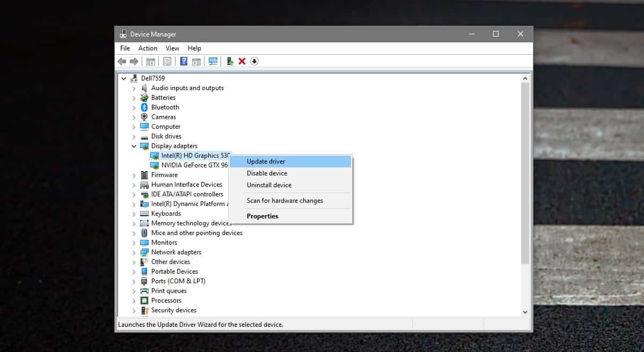Collapse the Dell7559 root node
The image size is (644, 352).
123,78
